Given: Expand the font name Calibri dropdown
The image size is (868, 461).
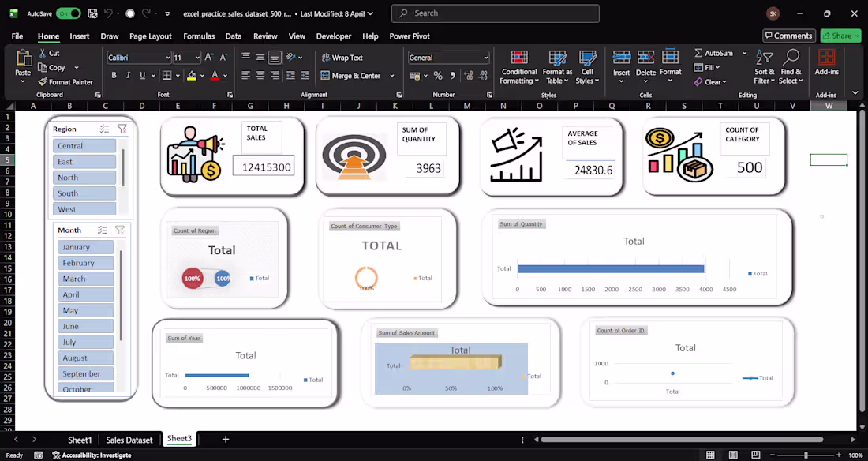Looking at the screenshot, I should pos(167,58).
